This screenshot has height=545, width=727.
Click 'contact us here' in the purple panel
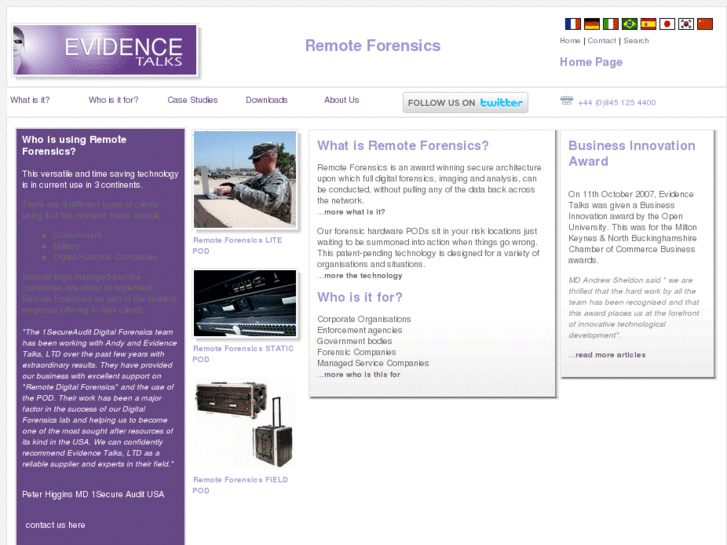tap(55, 525)
